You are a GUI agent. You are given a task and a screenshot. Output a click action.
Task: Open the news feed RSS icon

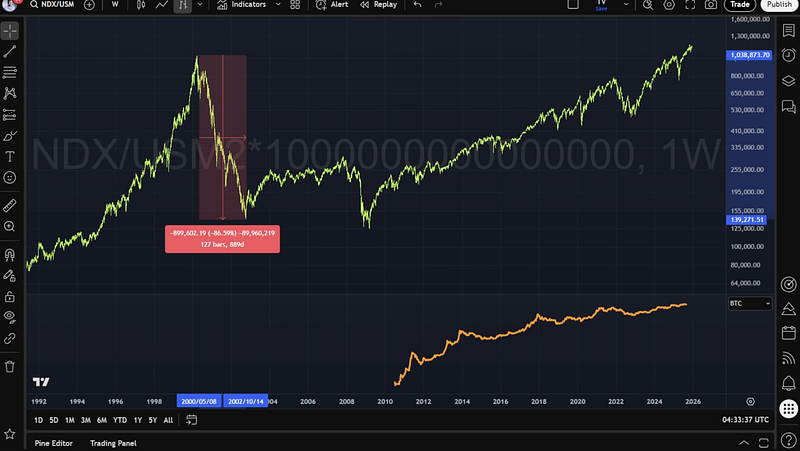(788, 358)
